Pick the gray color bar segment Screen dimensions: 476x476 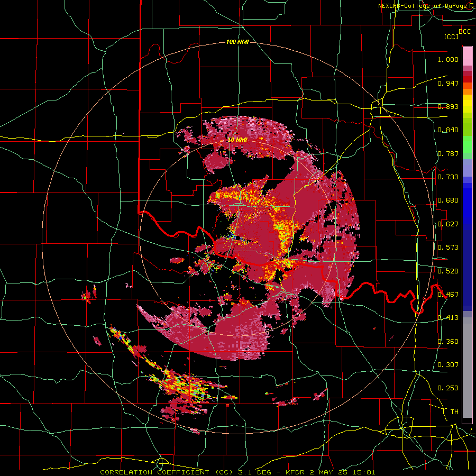467,368
